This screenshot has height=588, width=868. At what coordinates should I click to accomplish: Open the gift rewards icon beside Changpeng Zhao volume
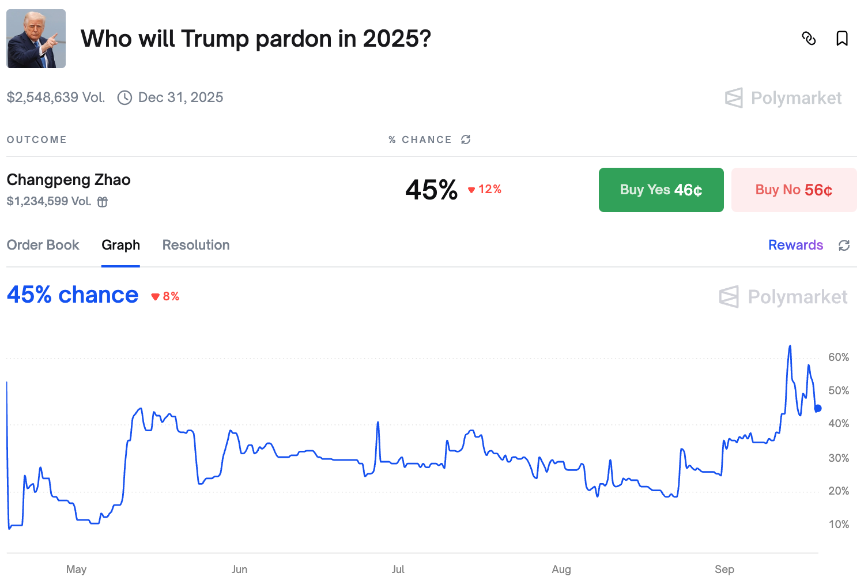pyautogui.click(x=103, y=202)
